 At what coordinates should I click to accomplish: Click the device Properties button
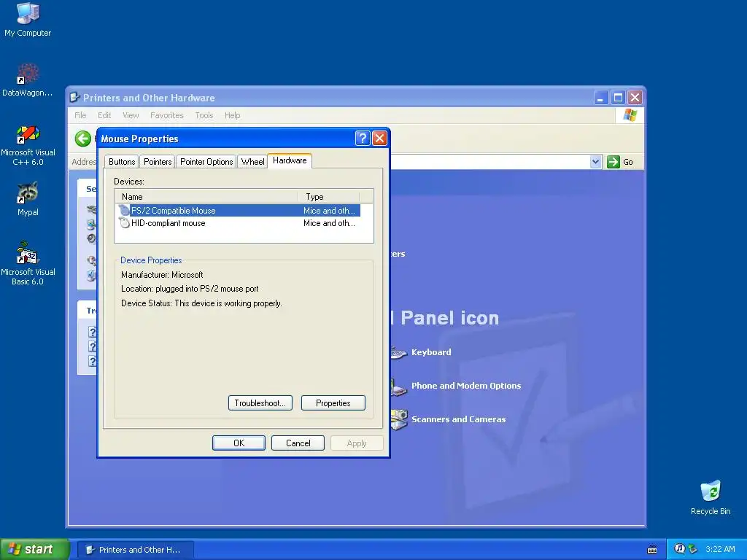pos(333,402)
